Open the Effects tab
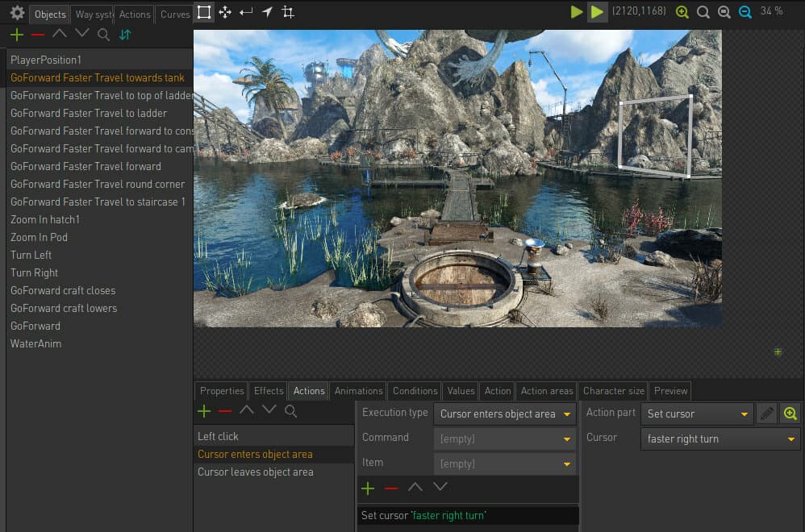Screen dimensions: 805x532 (269, 391)
